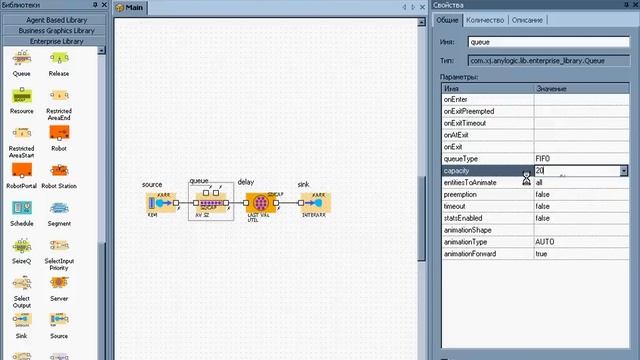
Task: Select the Server block icon
Action: pos(59,282)
